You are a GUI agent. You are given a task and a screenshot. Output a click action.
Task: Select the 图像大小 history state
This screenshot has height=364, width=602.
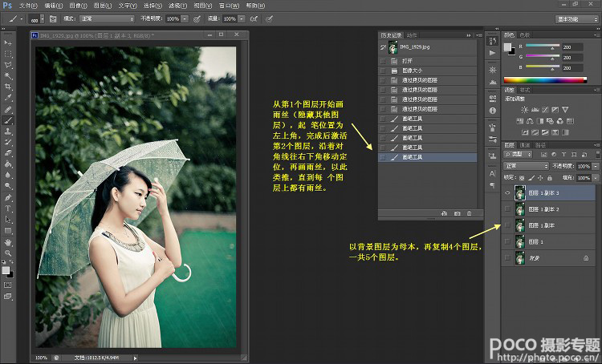tap(428, 71)
